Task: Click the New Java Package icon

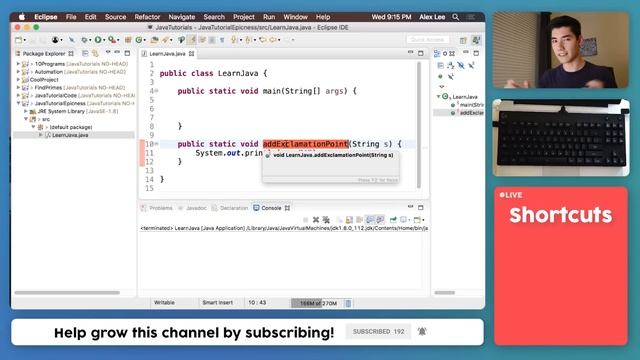Action: click(128, 40)
